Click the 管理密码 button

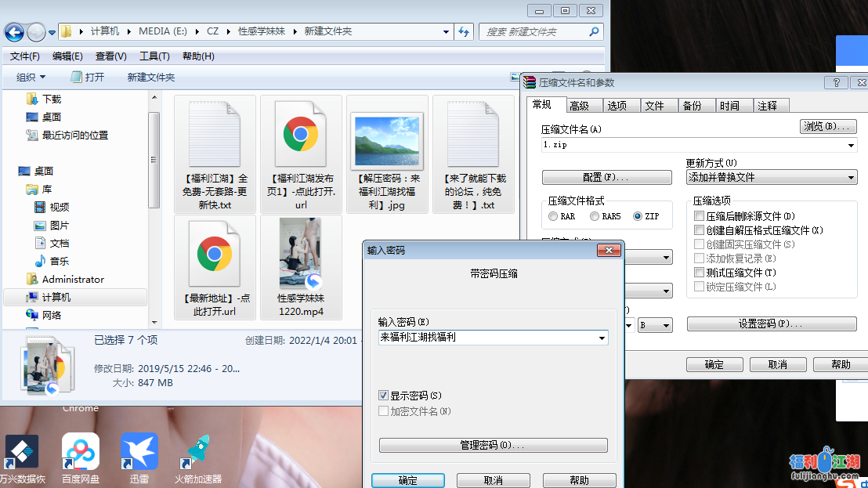[493, 445]
